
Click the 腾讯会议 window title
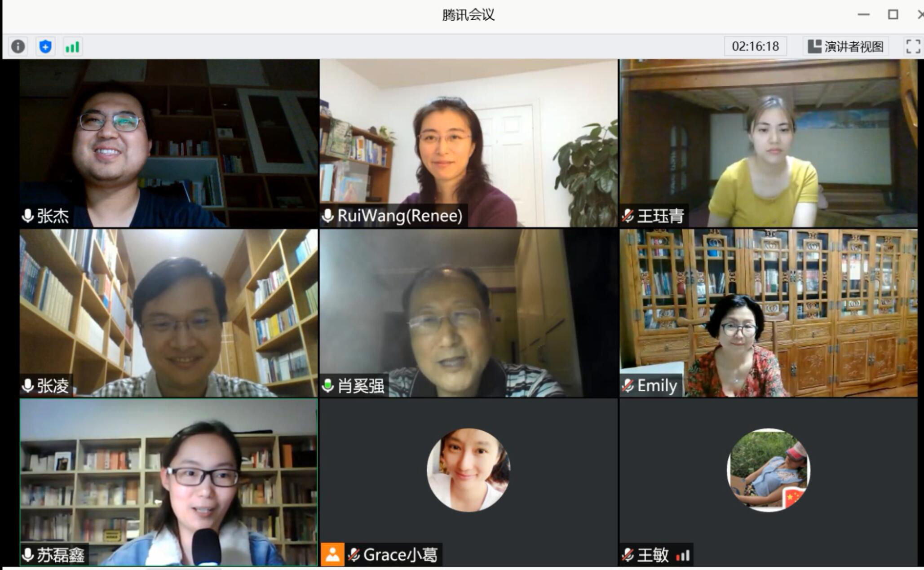pyautogui.click(x=468, y=15)
